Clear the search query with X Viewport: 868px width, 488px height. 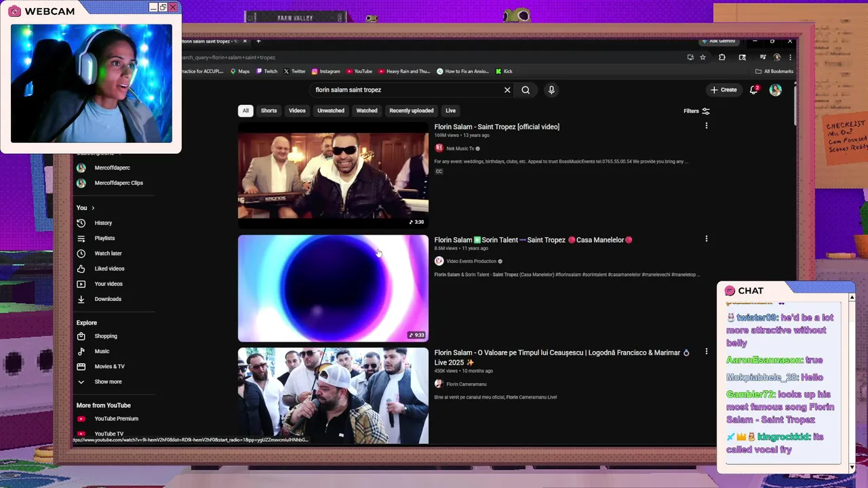click(507, 89)
